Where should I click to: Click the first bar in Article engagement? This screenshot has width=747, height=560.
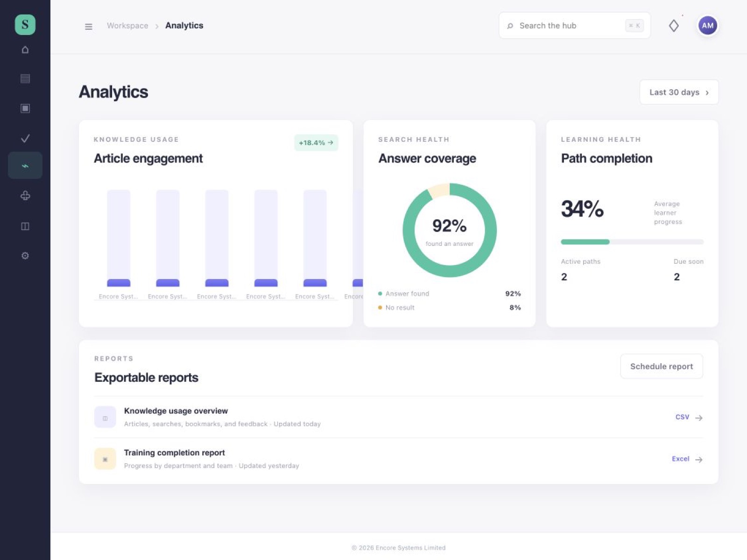(119, 238)
